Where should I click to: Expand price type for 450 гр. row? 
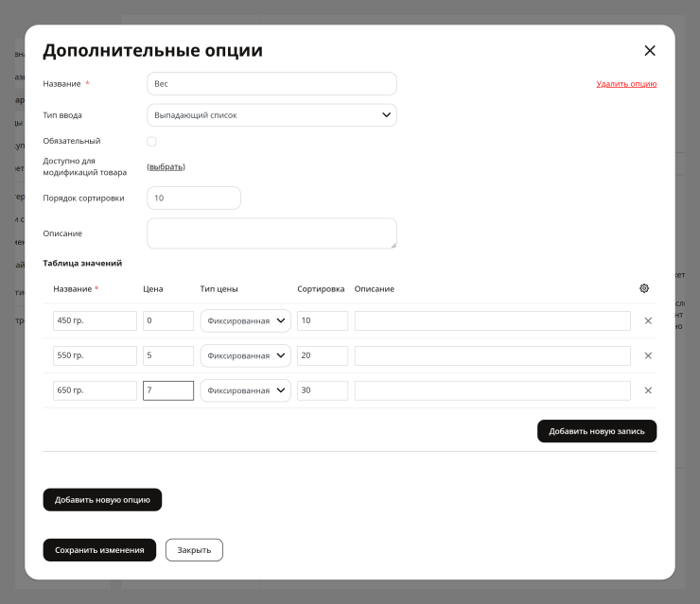[x=246, y=320]
